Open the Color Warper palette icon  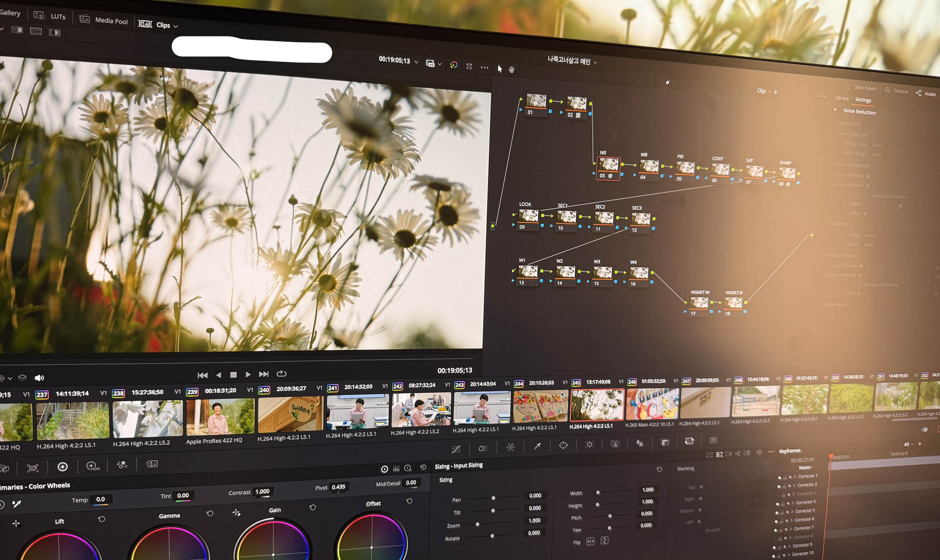(x=510, y=447)
